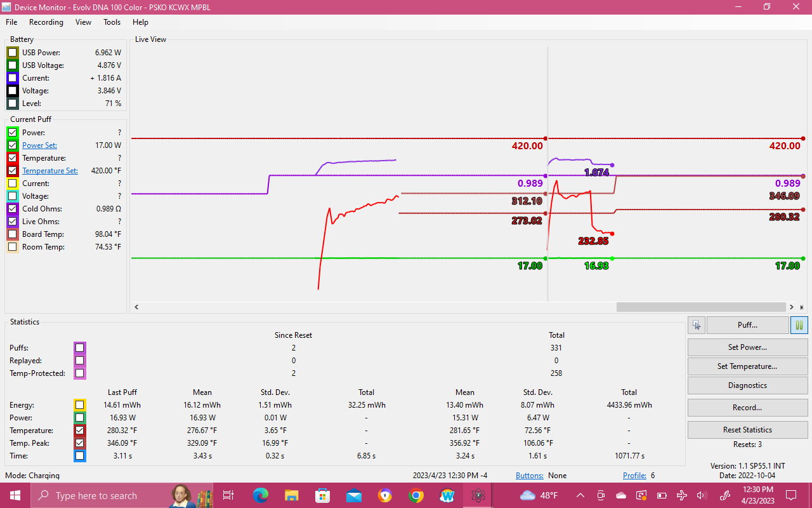Open the Tools menu
Image resolution: width=812 pixels, height=508 pixels.
tap(112, 22)
